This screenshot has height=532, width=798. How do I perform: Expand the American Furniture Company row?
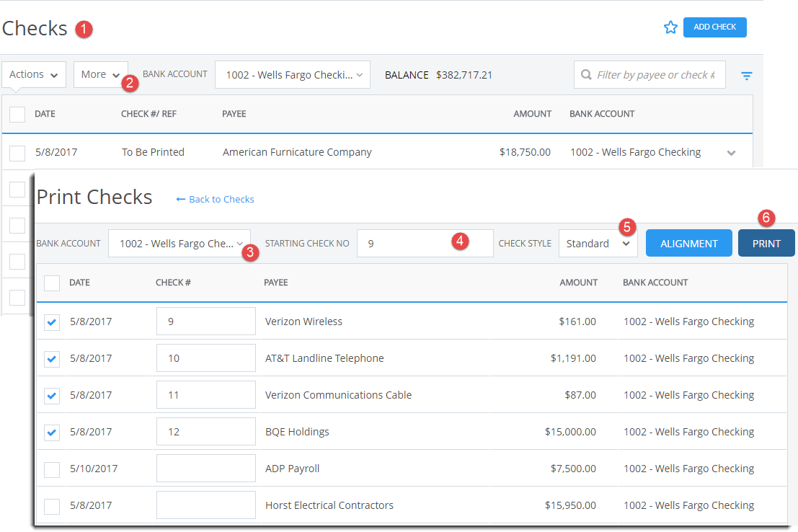coord(731,152)
